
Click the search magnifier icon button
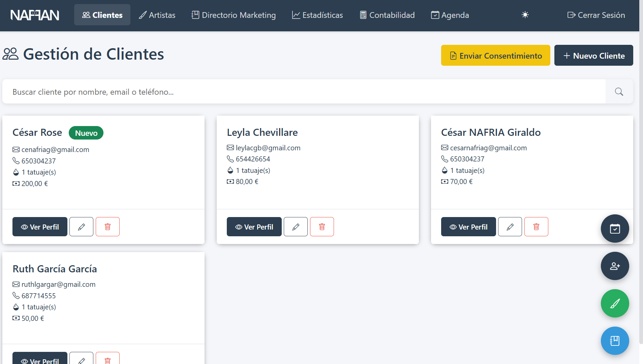pos(619,92)
